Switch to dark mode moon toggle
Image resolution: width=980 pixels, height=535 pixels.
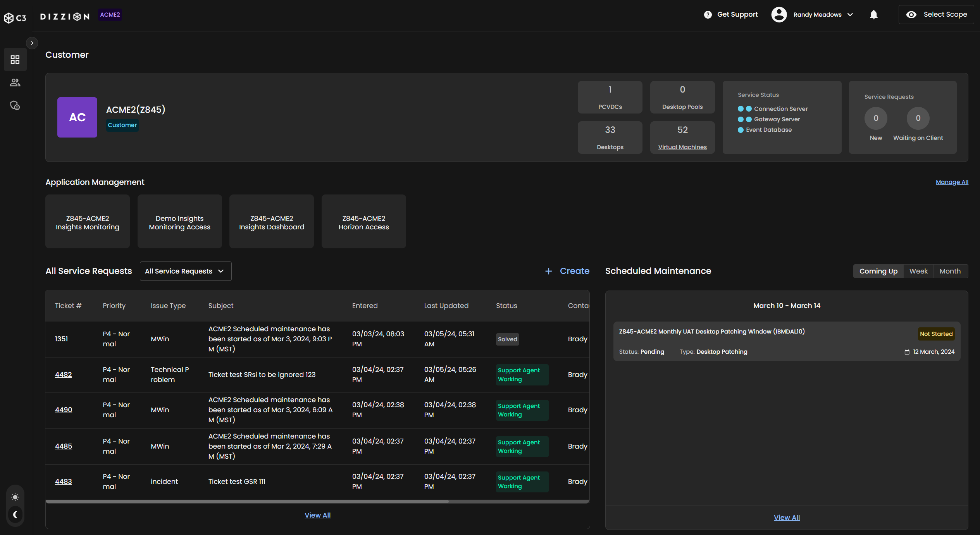[x=15, y=514]
